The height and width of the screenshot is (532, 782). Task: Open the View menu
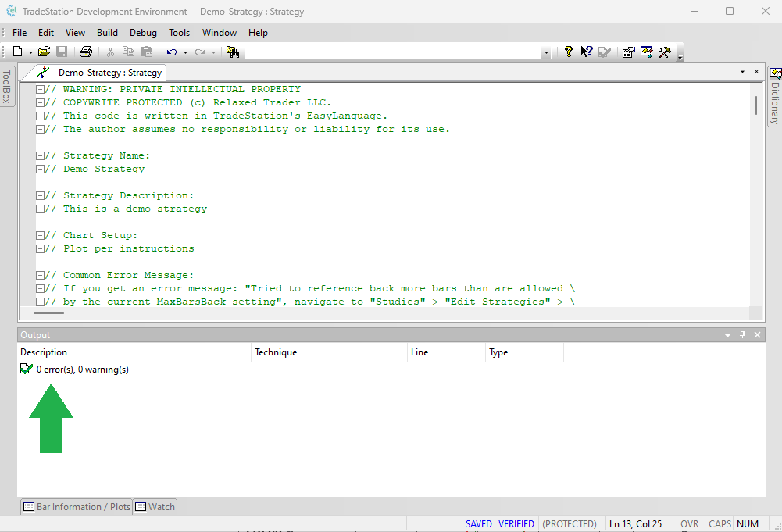click(x=75, y=32)
